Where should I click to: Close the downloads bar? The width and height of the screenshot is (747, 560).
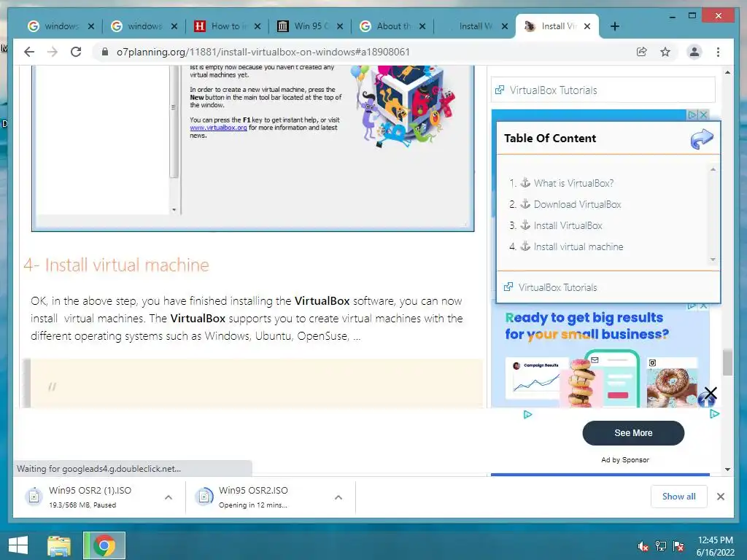(x=720, y=497)
